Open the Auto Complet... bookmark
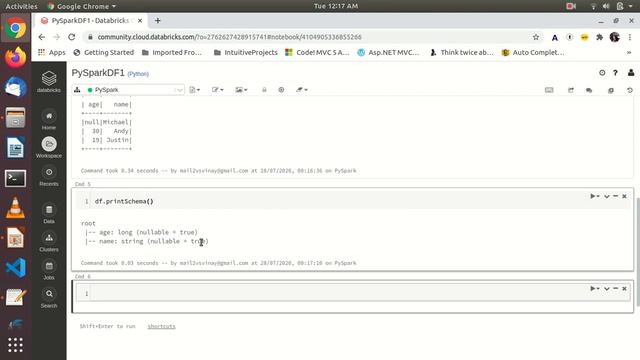Image resolution: width=640 pixels, height=360 pixels. tap(533, 53)
